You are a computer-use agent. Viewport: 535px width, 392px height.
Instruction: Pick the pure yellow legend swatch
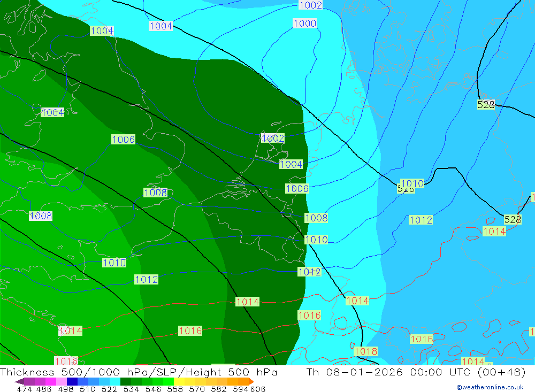179,381
